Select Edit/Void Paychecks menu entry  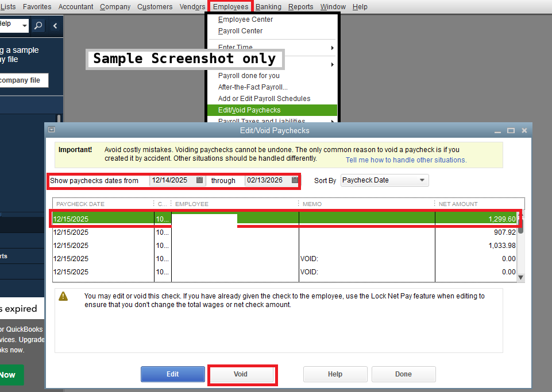click(272, 110)
